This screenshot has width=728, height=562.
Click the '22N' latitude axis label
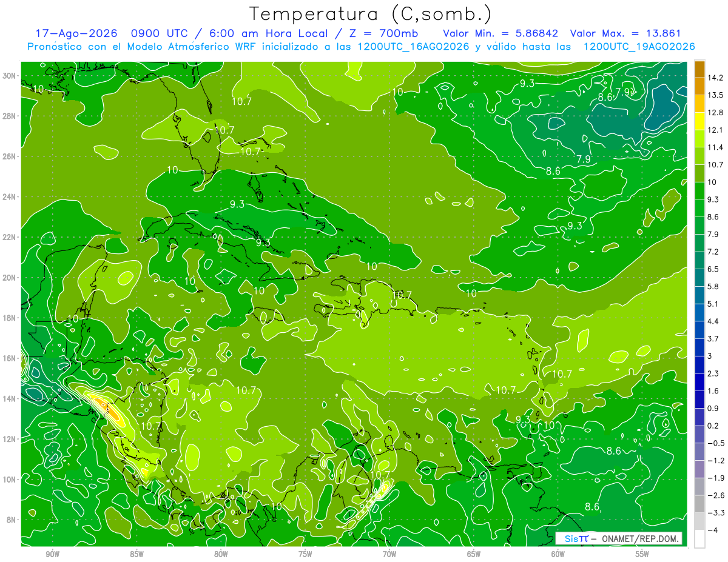10,237
